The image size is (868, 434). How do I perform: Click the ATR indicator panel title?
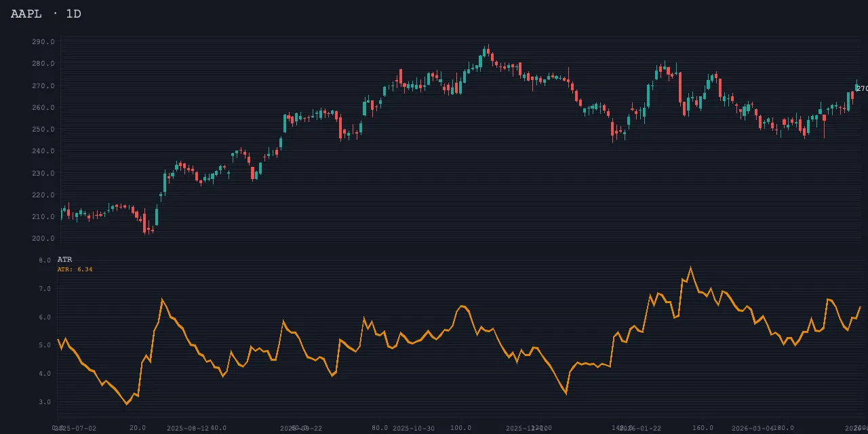64,260
